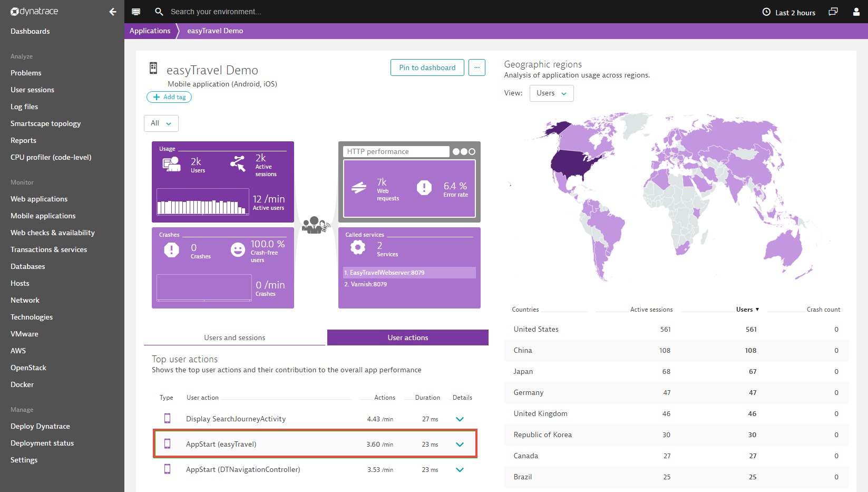Open Transactions & services in sidebar
Screen dimensions: 868x492
click(x=49, y=249)
